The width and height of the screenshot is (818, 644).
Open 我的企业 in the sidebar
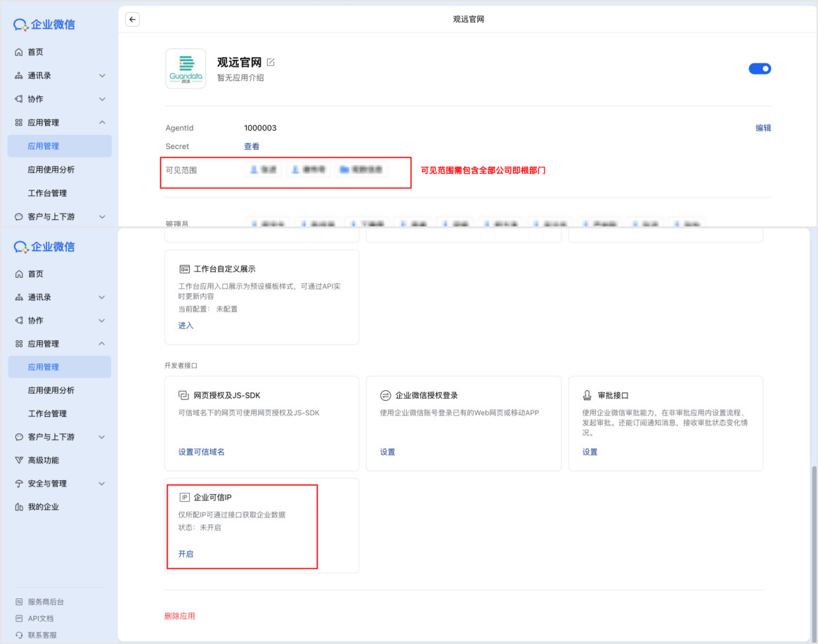pyautogui.click(x=43, y=507)
